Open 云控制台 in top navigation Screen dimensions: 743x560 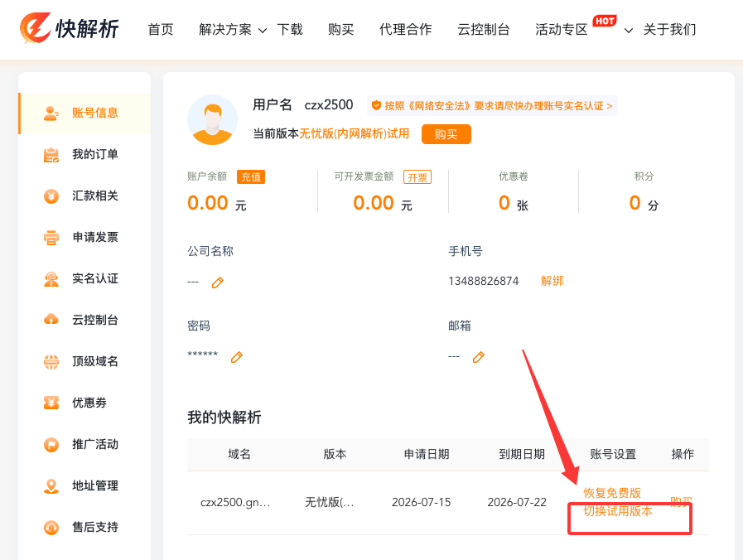[x=484, y=29]
